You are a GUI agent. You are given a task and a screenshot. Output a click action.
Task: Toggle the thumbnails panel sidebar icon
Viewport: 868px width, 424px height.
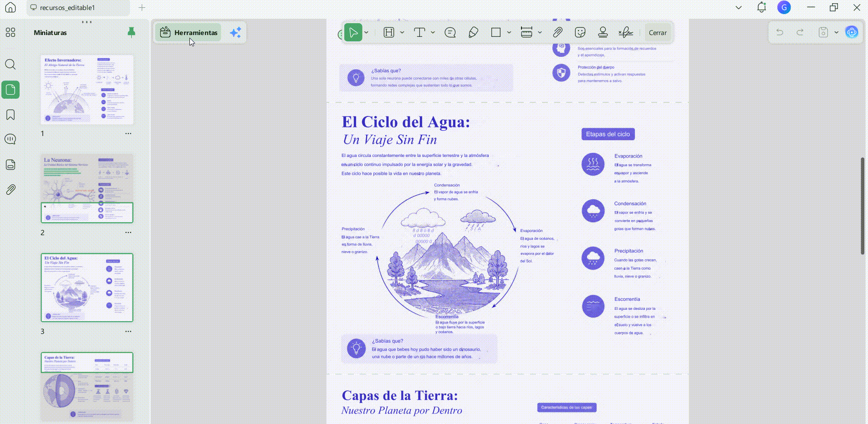click(10, 90)
